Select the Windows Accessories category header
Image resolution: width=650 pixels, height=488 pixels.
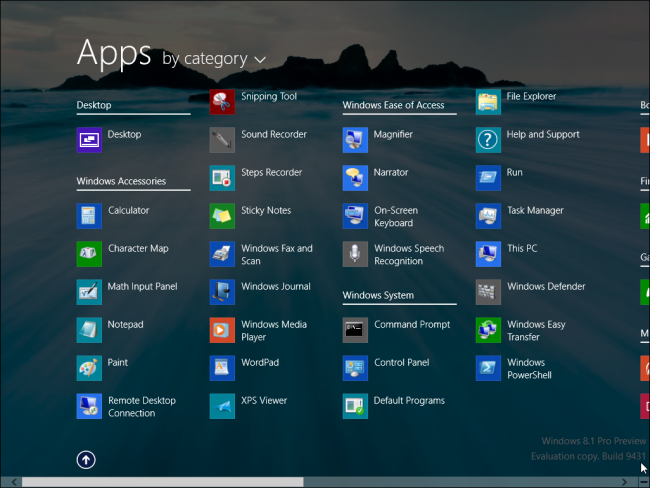point(121,181)
